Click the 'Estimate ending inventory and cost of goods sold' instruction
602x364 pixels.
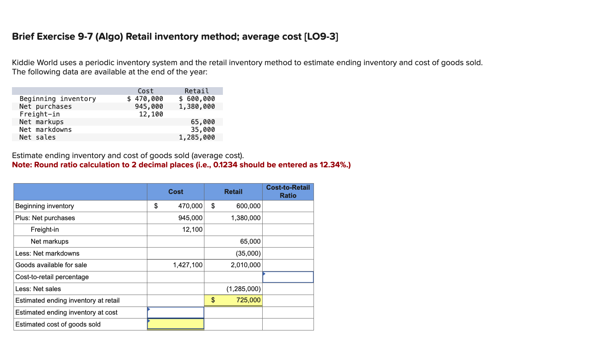point(128,156)
